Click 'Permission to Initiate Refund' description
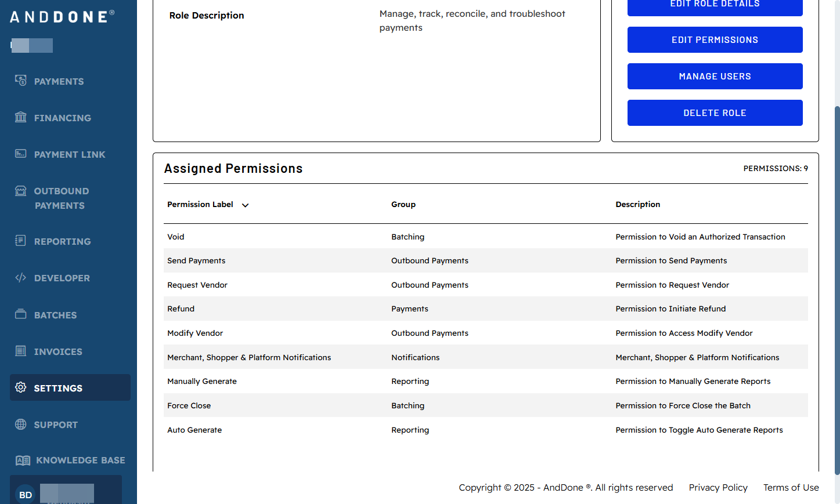840x504 pixels. [670, 309]
